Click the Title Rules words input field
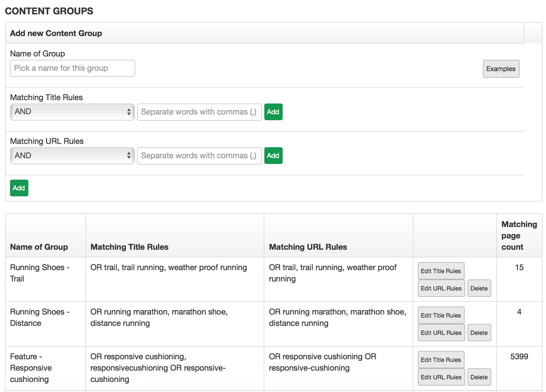 [x=199, y=112]
